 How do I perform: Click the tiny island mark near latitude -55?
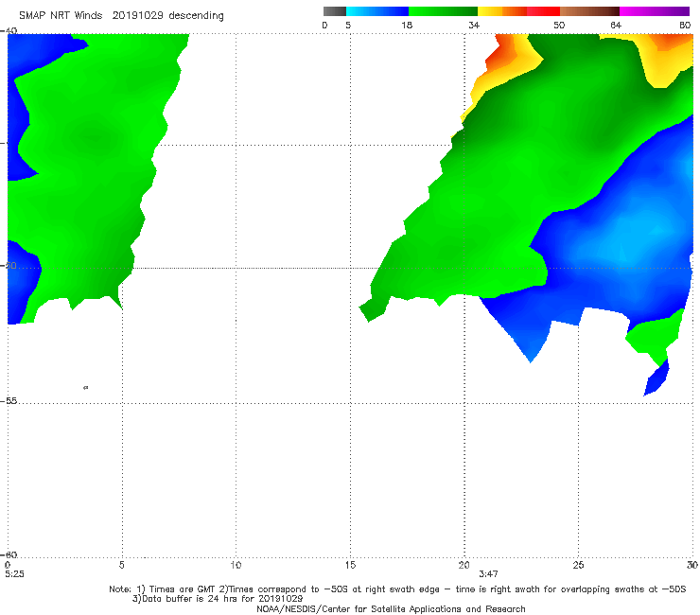tap(86, 388)
